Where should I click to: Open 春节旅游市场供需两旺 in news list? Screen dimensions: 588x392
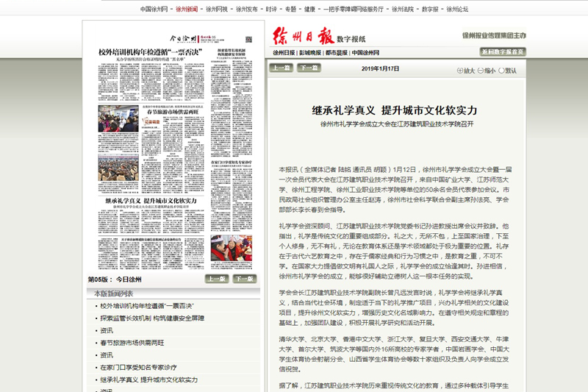132,343
